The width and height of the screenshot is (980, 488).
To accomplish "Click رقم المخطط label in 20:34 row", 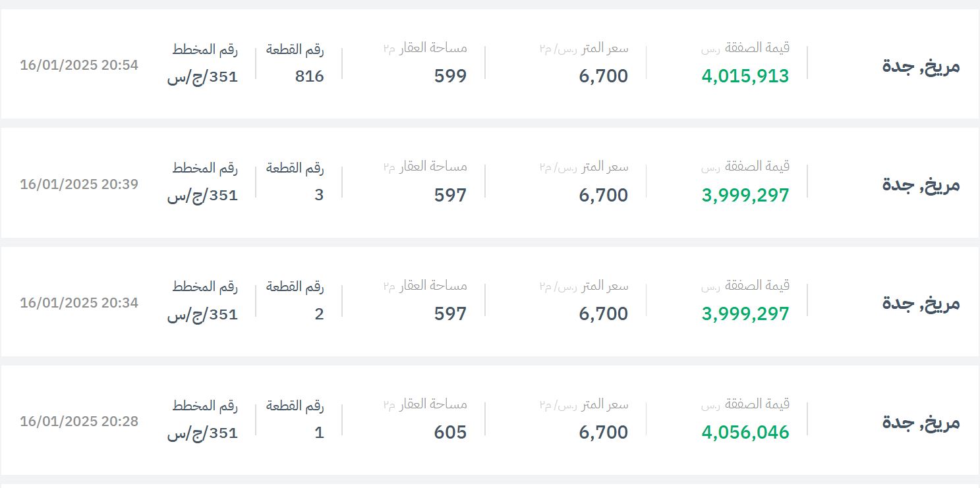I will [205, 286].
